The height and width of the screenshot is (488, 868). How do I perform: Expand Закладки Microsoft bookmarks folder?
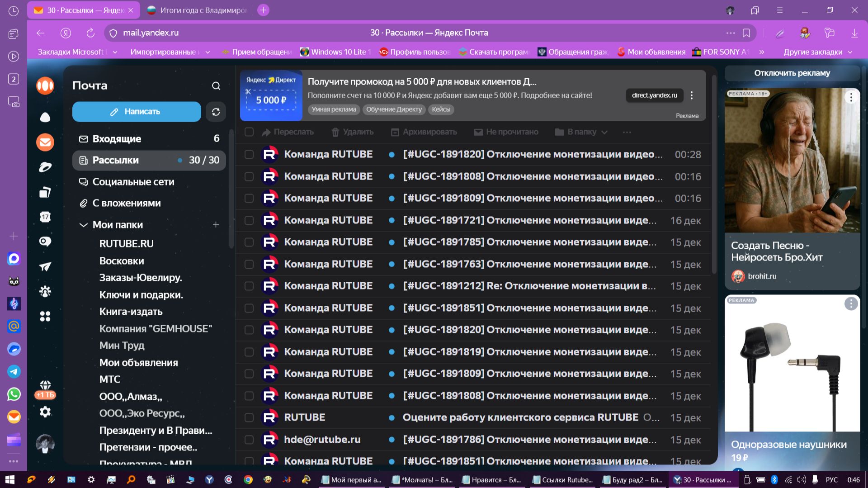point(77,52)
